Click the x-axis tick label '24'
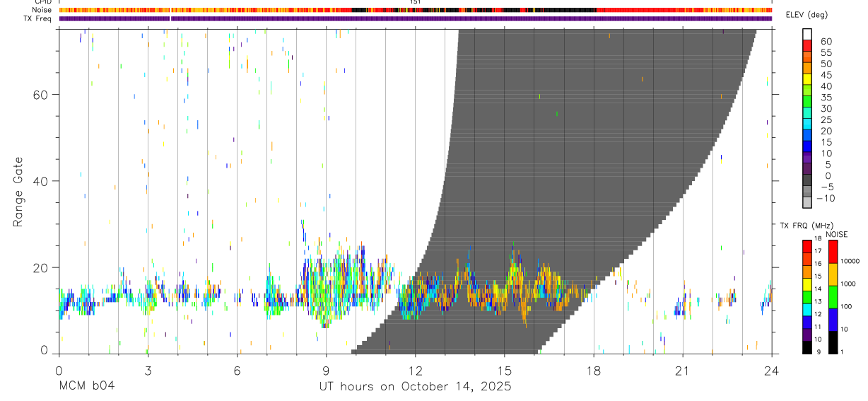Viewport: 868px width, 401px height. [772, 371]
